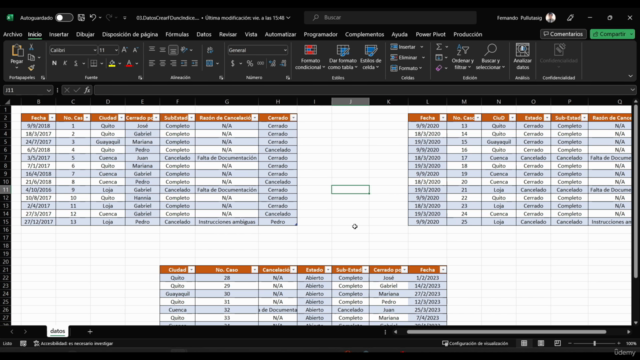This screenshot has height=360, width=640.
Task: Open the Archivo menu
Action: [13, 34]
